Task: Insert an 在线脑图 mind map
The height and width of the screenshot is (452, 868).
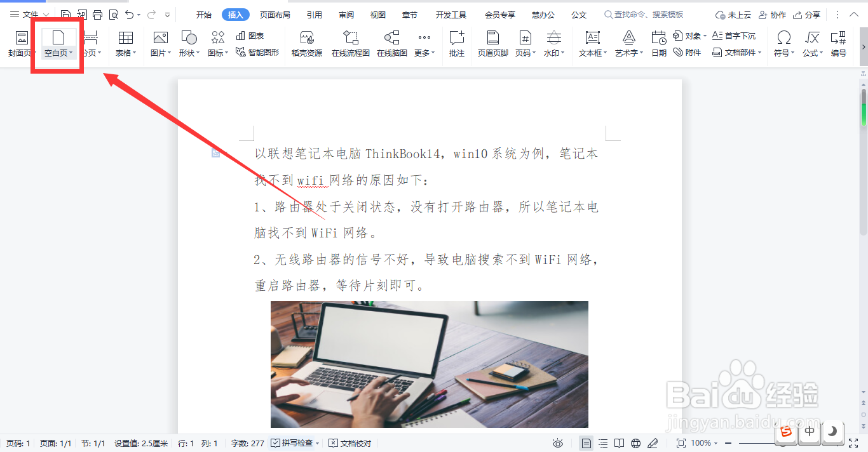Action: pyautogui.click(x=392, y=44)
